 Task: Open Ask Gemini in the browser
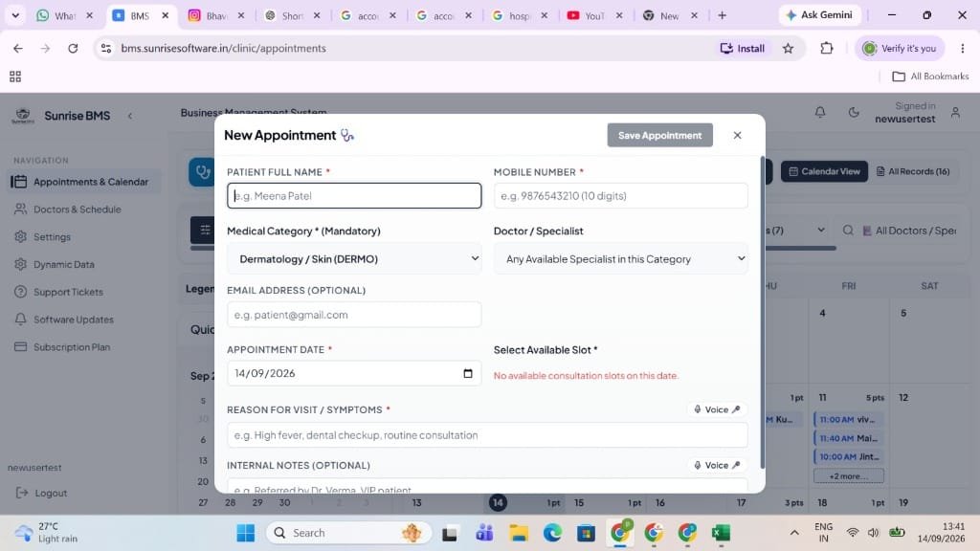tap(819, 15)
